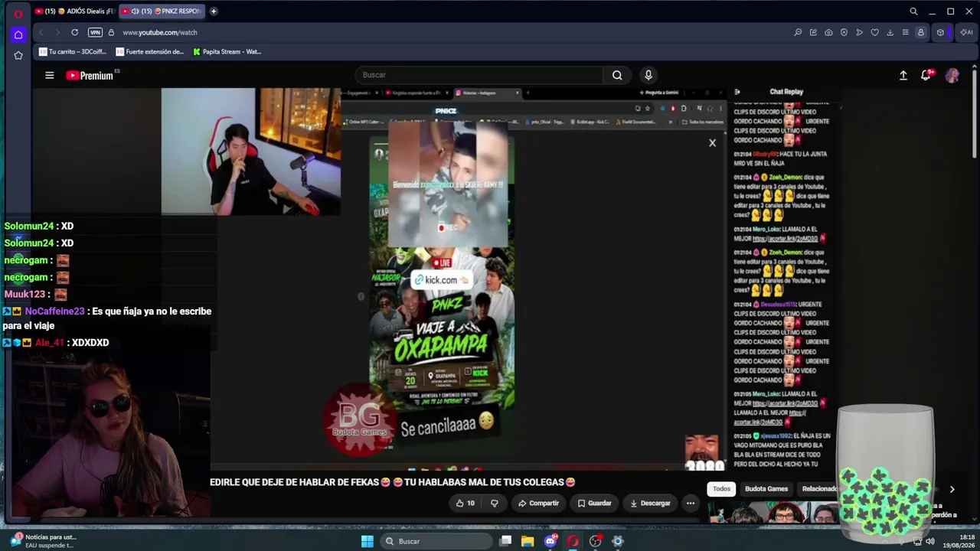Open the Tu carrito – 3DCoiff bookmark

click(x=73, y=52)
